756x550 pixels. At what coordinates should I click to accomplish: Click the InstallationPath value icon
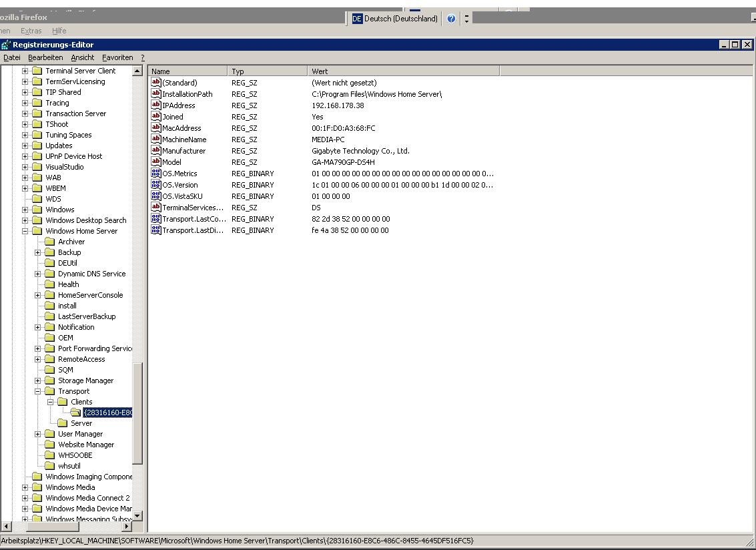coord(155,93)
